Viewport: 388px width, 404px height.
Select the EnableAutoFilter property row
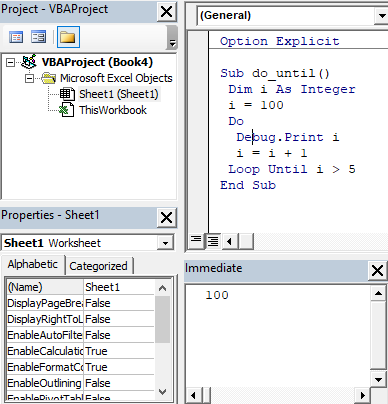(x=80, y=335)
